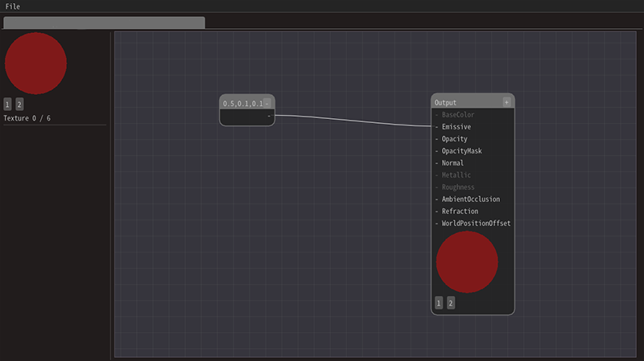Toggle preview mode 2 in Output node
This screenshot has height=361, width=644.
pyautogui.click(x=451, y=303)
